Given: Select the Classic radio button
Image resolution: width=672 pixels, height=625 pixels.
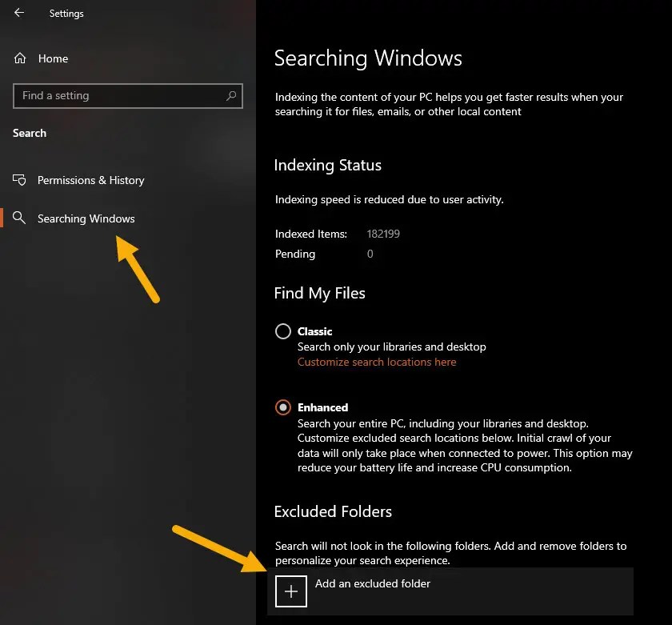Looking at the screenshot, I should pos(282,331).
